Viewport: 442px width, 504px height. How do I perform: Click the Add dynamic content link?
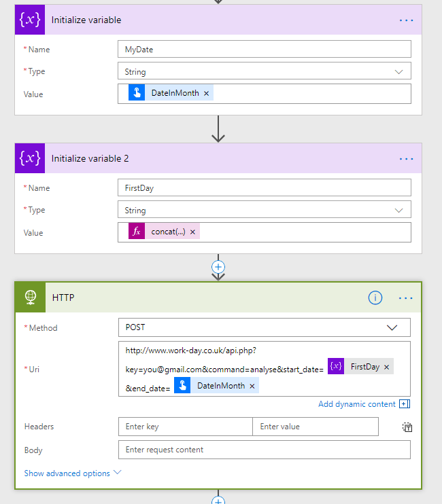357,404
